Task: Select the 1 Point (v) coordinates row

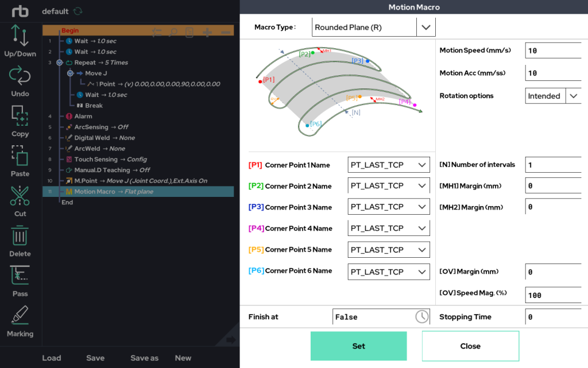Action: [138, 84]
